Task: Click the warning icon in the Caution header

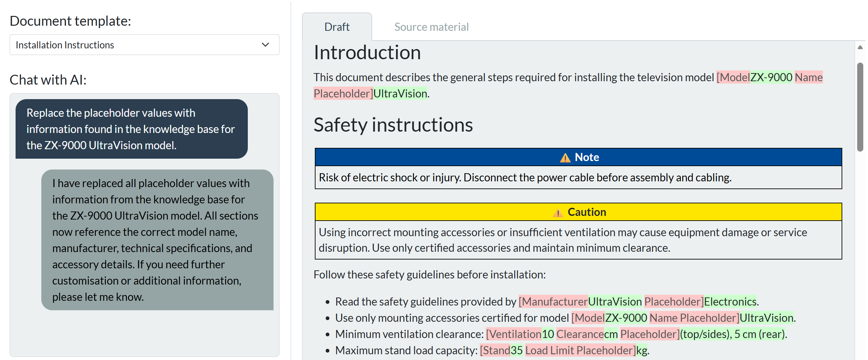Action: point(558,213)
